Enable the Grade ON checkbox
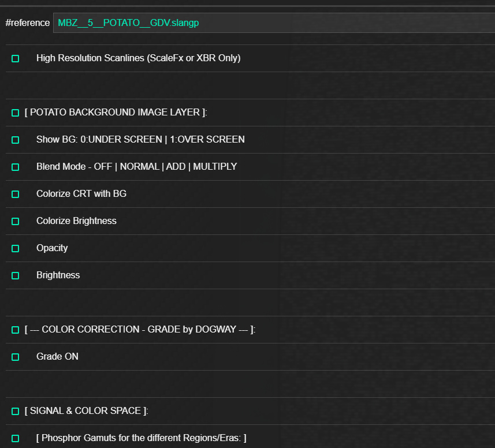Image resolution: width=495 pixels, height=448 pixels. tap(16, 357)
